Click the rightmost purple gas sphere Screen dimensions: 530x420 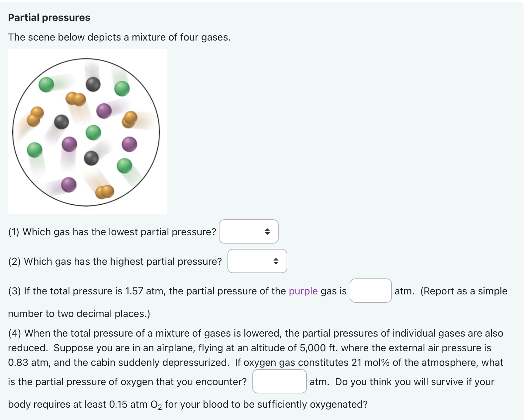pyautogui.click(x=129, y=144)
